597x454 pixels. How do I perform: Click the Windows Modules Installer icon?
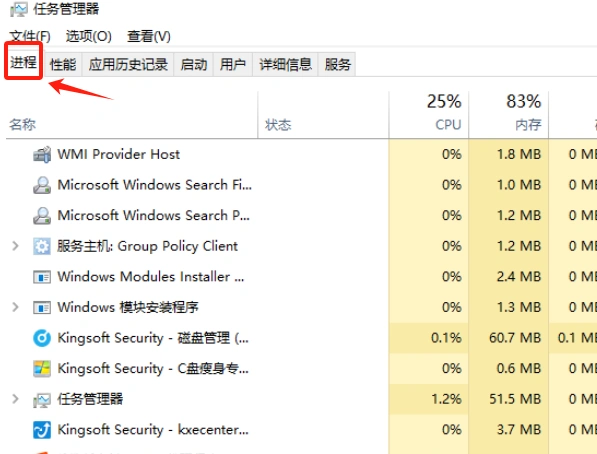[x=42, y=277]
